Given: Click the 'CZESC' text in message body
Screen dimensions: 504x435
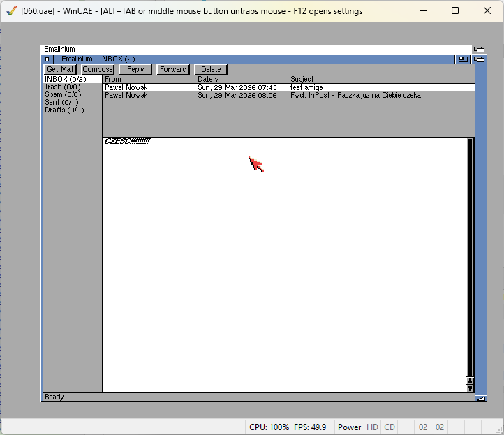Looking at the screenshot, I should point(127,141).
